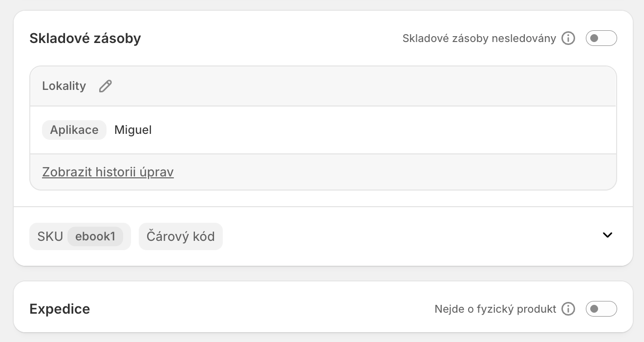Screen dimensions: 644x342
Task: Click the Čárový kód chip
Action: click(x=181, y=236)
